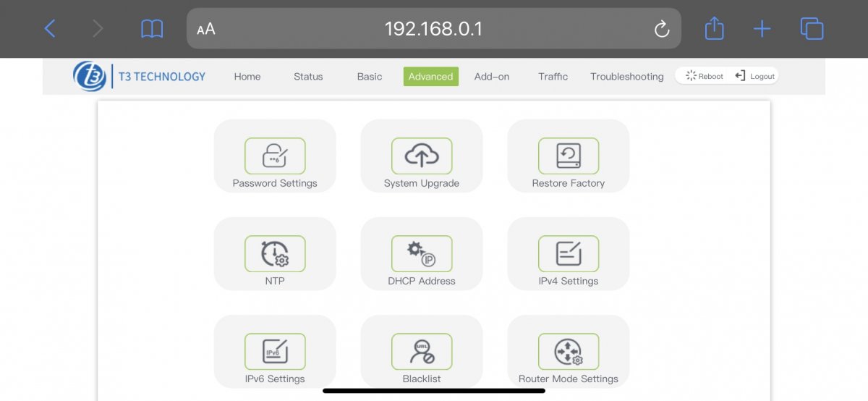Click the Logout button
This screenshot has width=868, height=401.
[755, 76]
